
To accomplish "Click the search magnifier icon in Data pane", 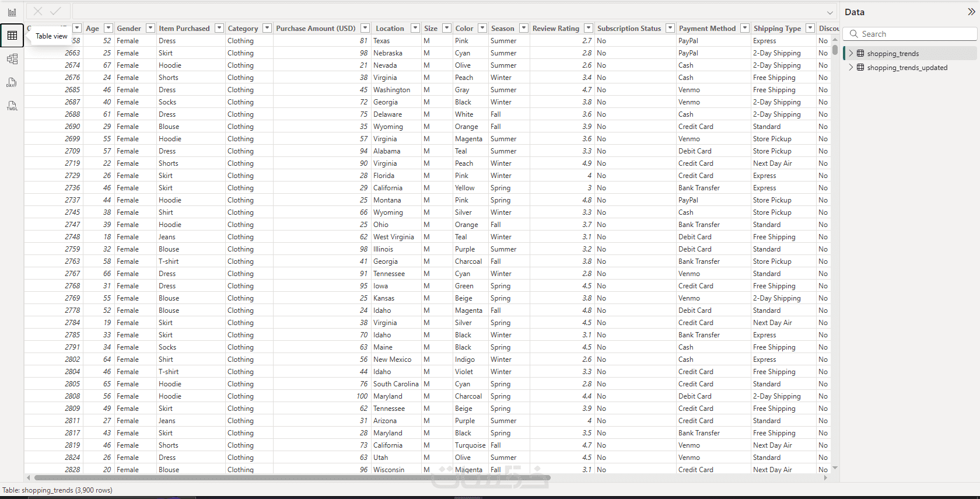I will [853, 34].
